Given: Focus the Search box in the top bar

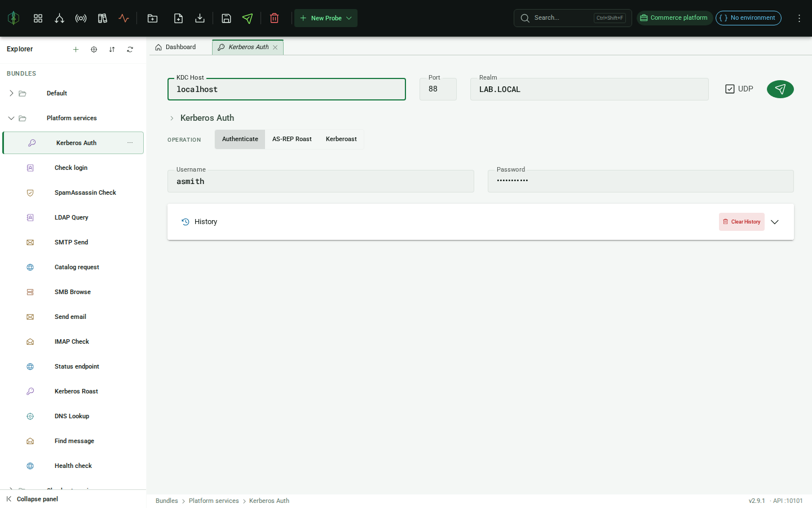Looking at the screenshot, I should (x=572, y=18).
